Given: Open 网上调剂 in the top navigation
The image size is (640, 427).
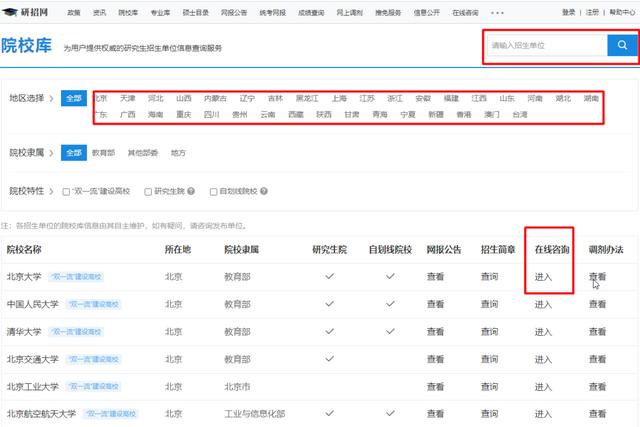Looking at the screenshot, I should (x=349, y=13).
